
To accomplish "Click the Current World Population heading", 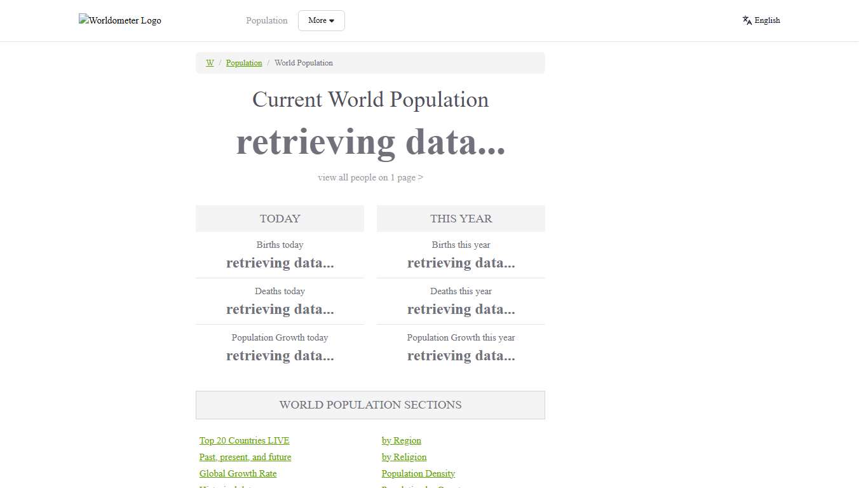I will 370,99.
